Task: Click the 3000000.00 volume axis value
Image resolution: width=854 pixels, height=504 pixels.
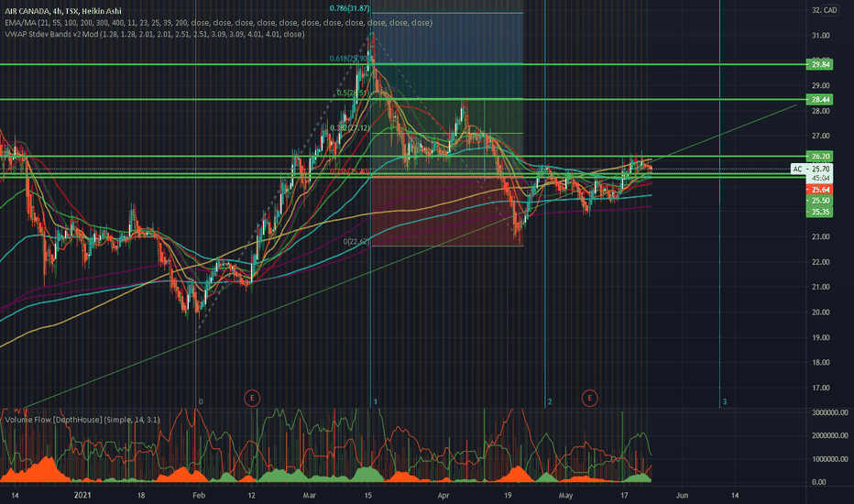Action: (x=829, y=412)
